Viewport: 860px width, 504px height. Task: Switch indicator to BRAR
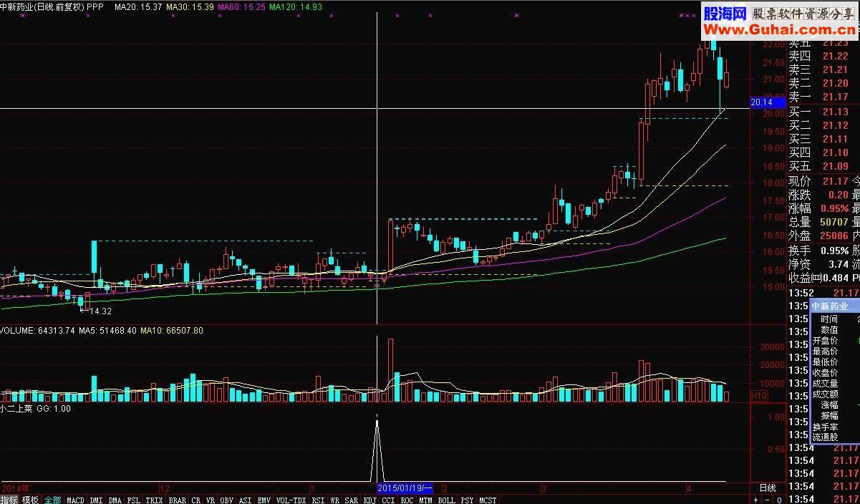177,500
